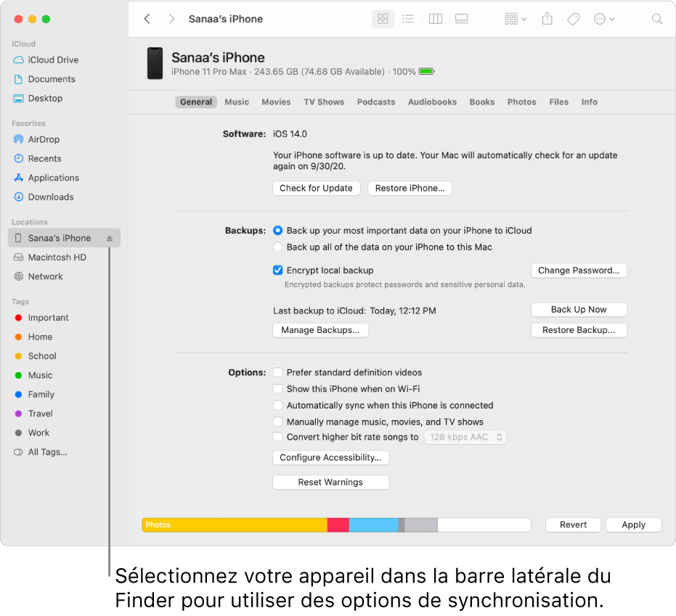The image size is (676, 616).
Task: Click the Share toolbar icon
Action: coord(547,19)
